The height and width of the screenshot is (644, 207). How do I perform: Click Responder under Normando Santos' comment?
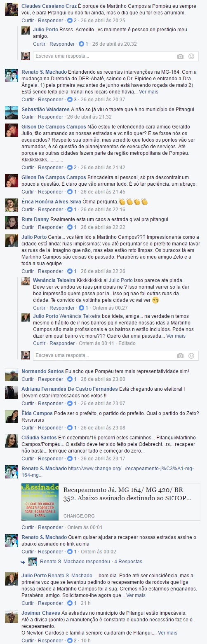point(51,379)
